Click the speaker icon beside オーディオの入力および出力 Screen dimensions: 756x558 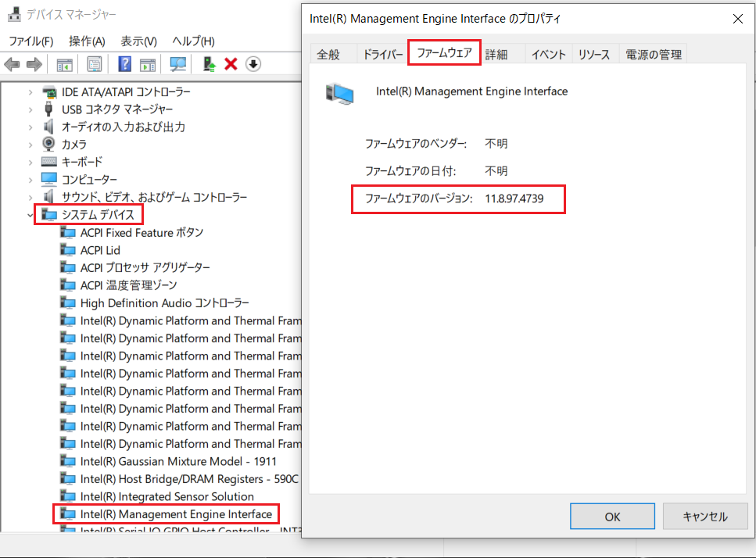pyautogui.click(x=48, y=127)
